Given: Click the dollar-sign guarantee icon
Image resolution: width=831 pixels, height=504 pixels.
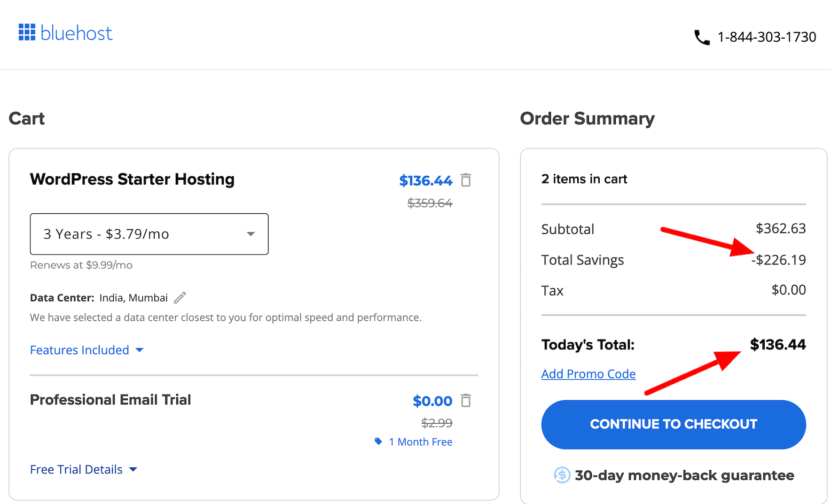Looking at the screenshot, I should [x=561, y=475].
